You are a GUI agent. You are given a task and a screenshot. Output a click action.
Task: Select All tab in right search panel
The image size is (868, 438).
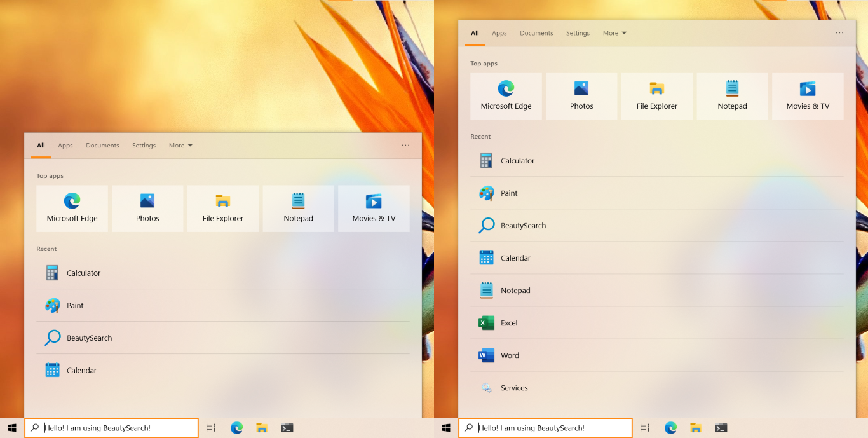point(475,33)
